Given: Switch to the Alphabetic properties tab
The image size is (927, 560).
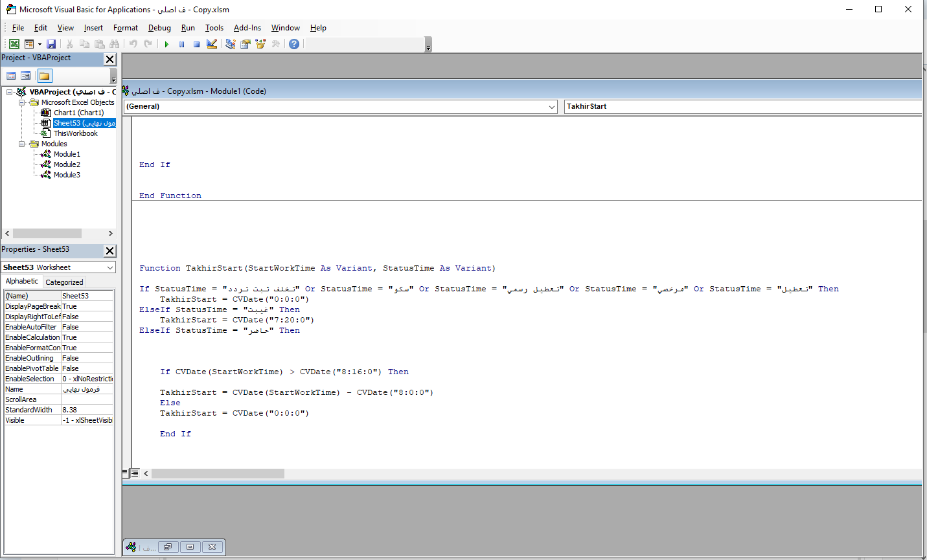Looking at the screenshot, I should pos(22,282).
